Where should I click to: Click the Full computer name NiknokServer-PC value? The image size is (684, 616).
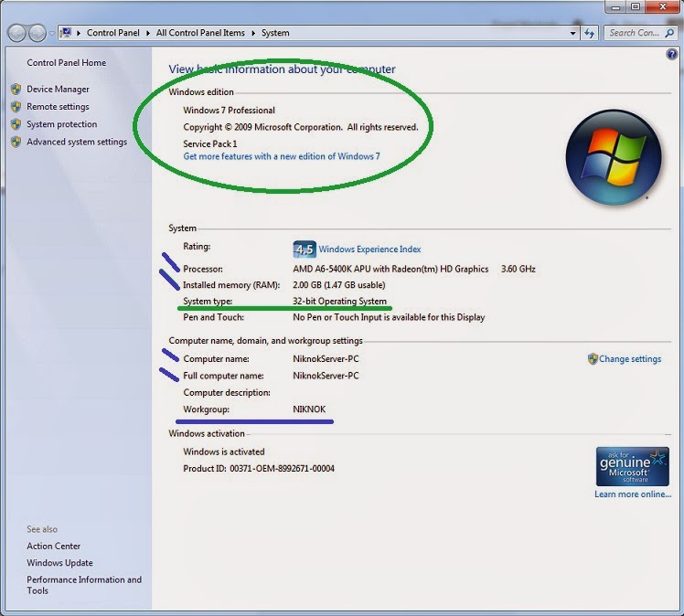326,376
